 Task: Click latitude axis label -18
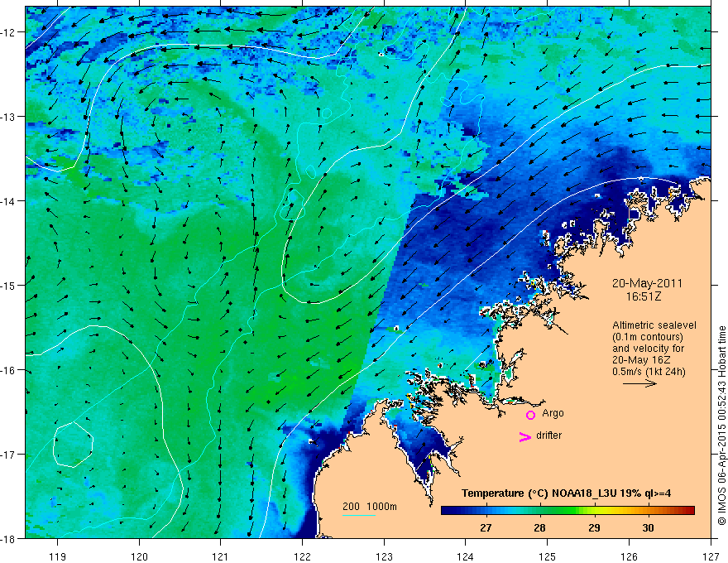point(8,538)
